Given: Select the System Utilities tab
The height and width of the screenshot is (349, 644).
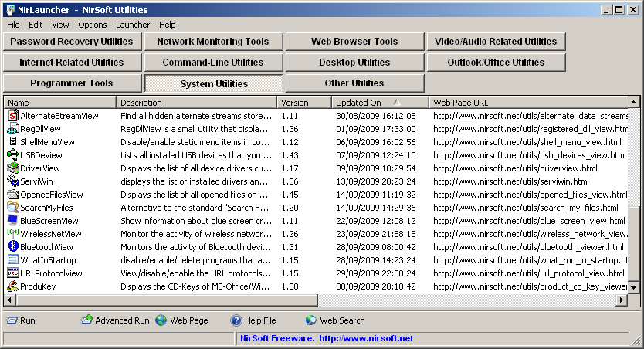Looking at the screenshot, I should point(214,83).
